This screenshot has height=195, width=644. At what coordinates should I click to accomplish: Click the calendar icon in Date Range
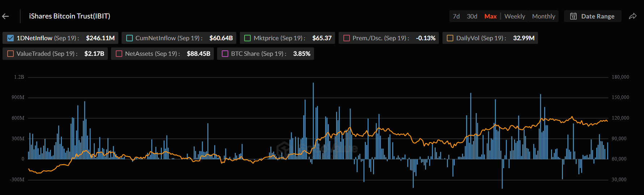(x=573, y=16)
